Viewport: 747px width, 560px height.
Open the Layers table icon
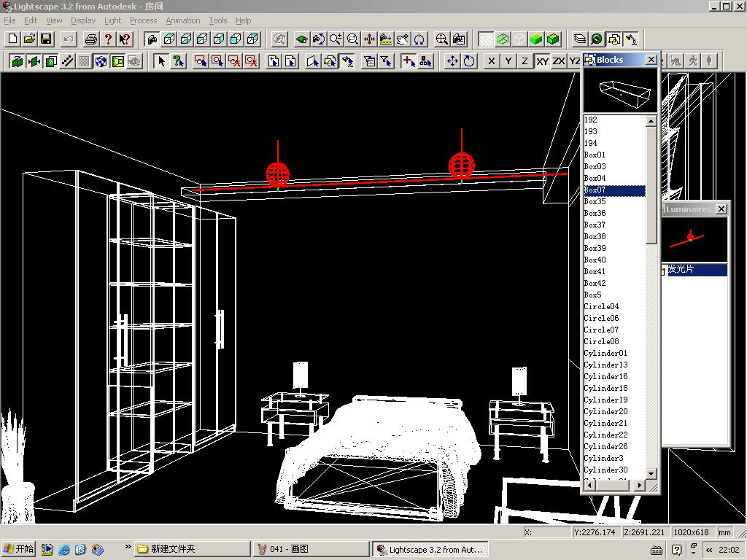(580, 39)
